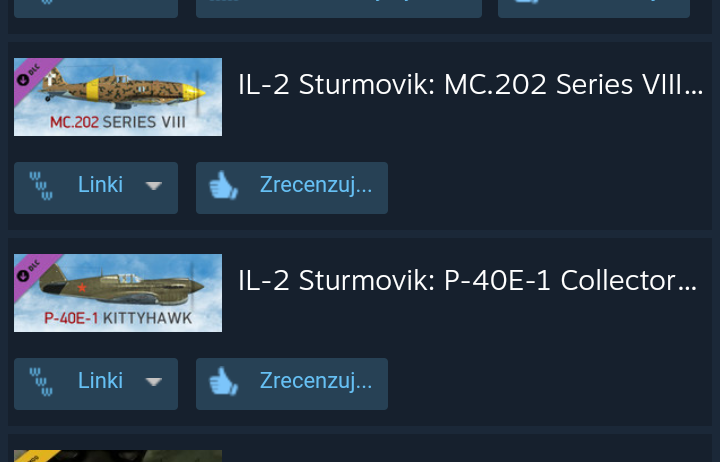Click the purple DLC badge on MC.202 image
This screenshot has height=462, width=720.
(x=33, y=75)
